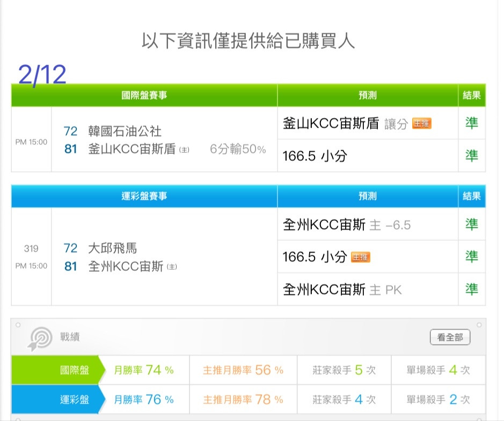Screen dimensions: 504x421
Task: Click the 國際盤賽事 table header
Action: (144, 95)
